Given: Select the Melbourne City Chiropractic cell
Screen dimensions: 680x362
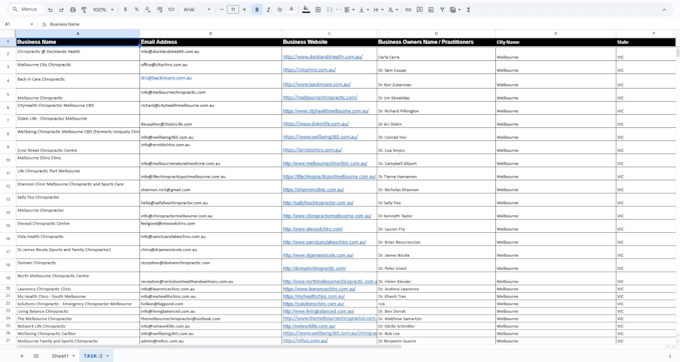Looking at the screenshot, I should click(x=78, y=67).
